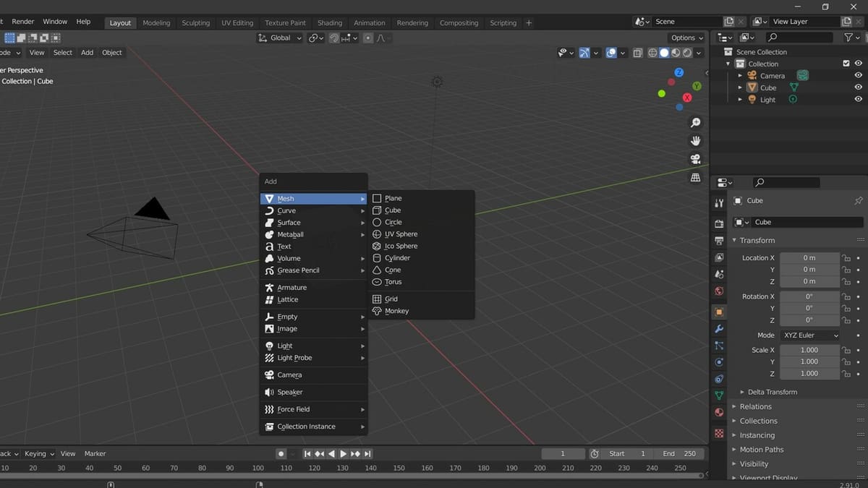Open the Collection Instance submenu

point(314,427)
